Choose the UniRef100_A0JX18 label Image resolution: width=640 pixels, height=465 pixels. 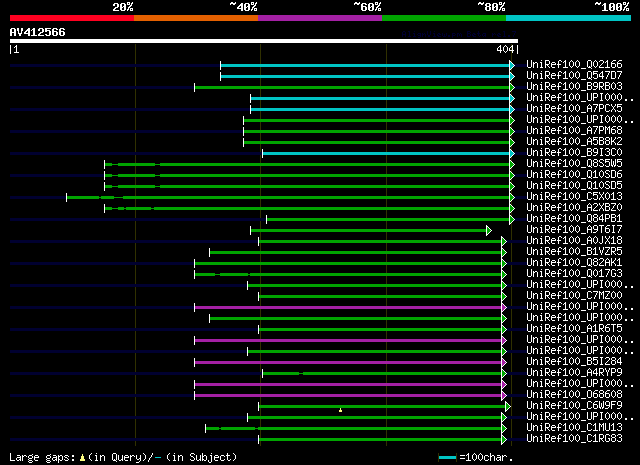(574, 240)
